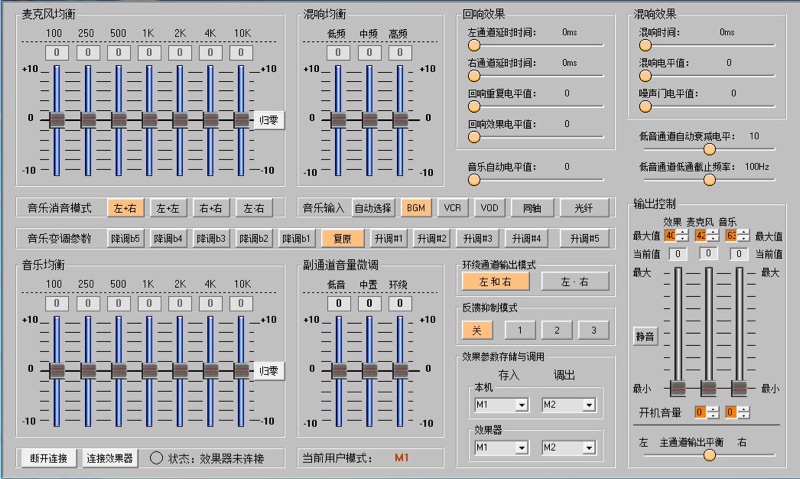This screenshot has height=479, width=800.
Task: Choose 自动选择 music input
Action: [x=372, y=208]
